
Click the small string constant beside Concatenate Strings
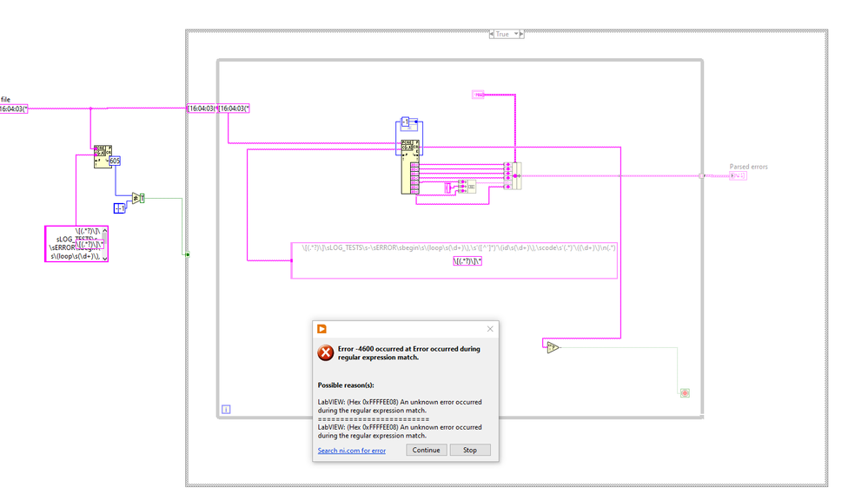447,188
